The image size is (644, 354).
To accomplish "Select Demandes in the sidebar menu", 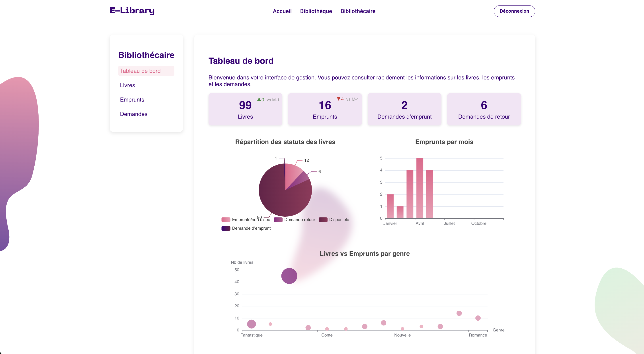I will [133, 114].
